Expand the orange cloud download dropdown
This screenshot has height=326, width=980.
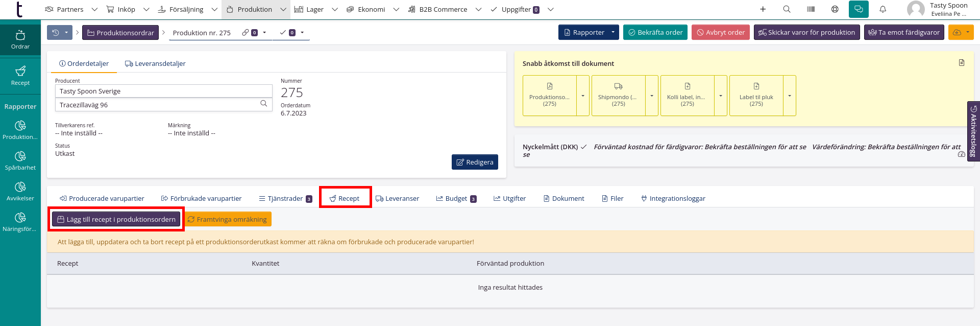[x=961, y=32]
